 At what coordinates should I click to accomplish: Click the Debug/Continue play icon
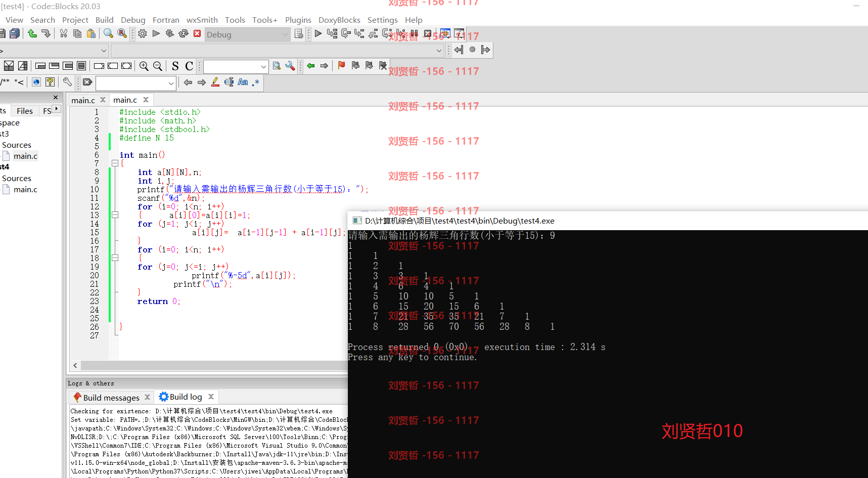tap(318, 33)
